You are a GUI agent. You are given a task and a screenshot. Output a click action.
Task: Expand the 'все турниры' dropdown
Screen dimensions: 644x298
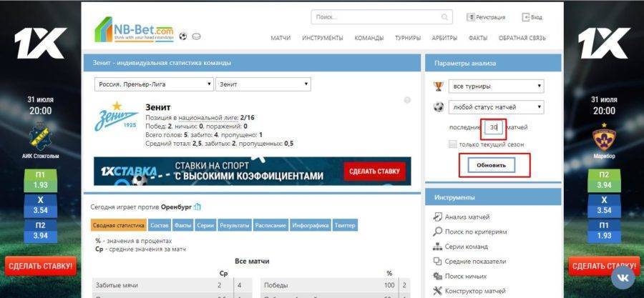(497, 86)
